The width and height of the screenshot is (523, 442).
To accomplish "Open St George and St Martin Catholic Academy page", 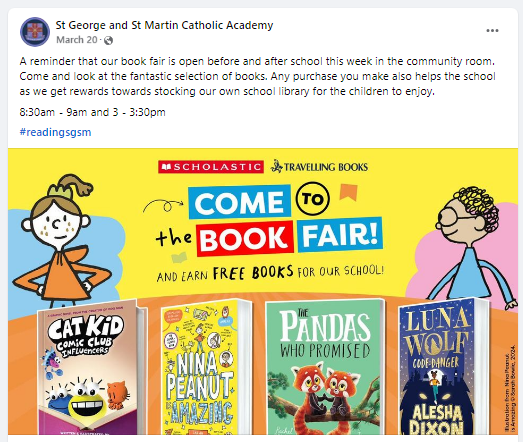I will [164, 25].
